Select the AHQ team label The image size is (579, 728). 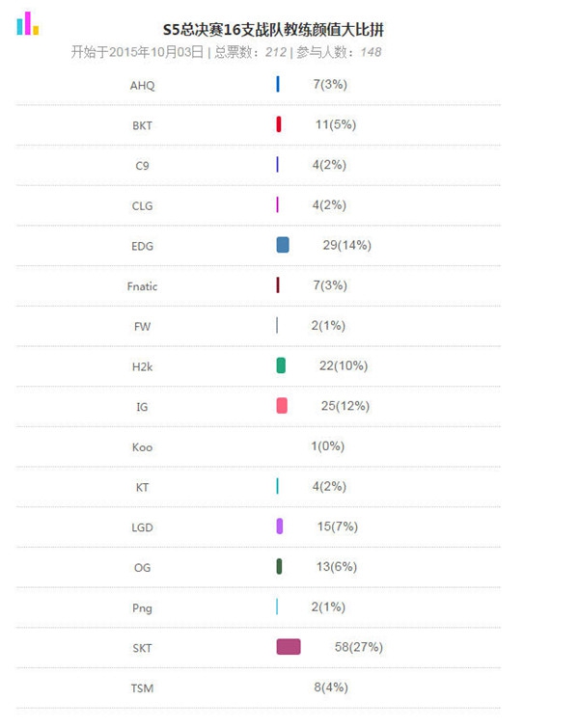142,86
